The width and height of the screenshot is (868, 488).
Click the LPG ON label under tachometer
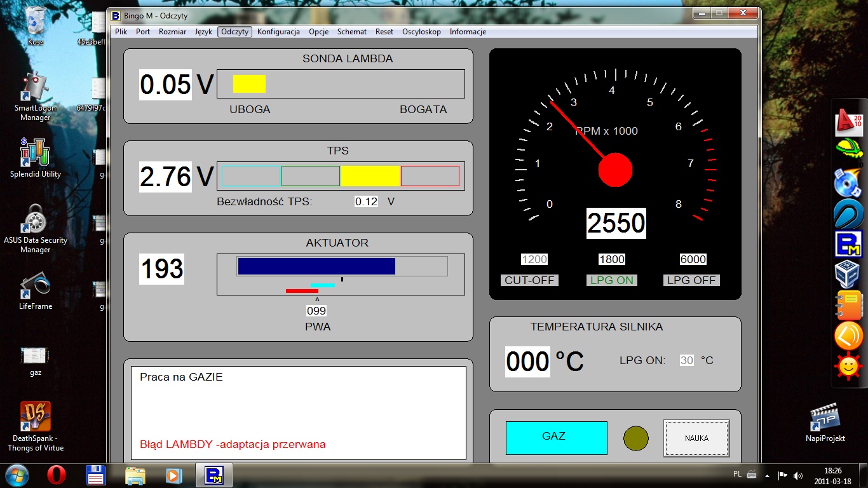click(611, 280)
